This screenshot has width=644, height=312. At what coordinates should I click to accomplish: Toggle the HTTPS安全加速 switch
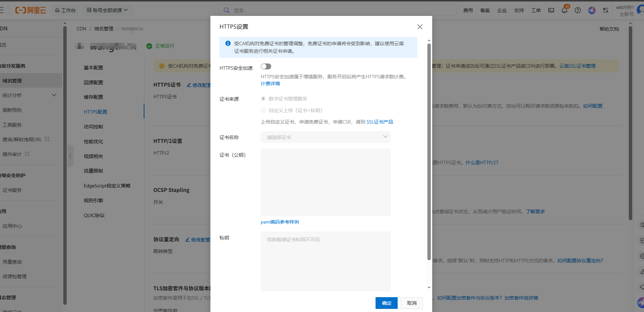[266, 66]
